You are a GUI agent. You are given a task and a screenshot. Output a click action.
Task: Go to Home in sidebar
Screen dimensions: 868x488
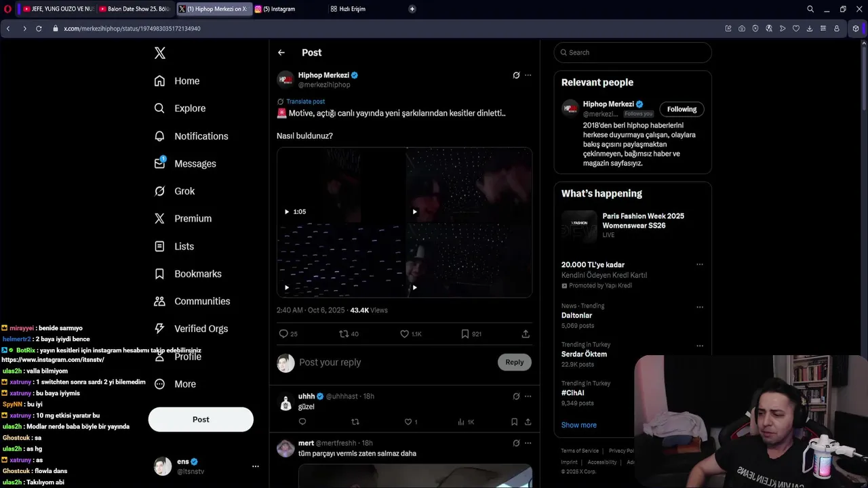coord(176,81)
